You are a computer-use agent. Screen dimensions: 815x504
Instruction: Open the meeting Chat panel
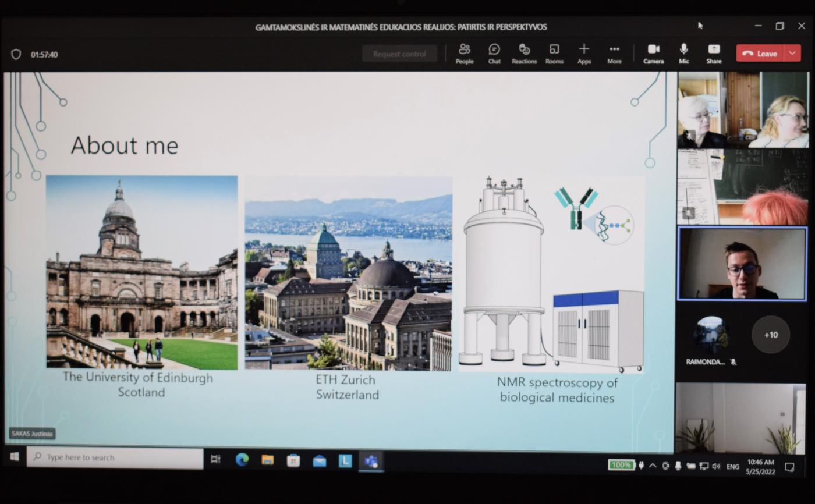pos(494,54)
